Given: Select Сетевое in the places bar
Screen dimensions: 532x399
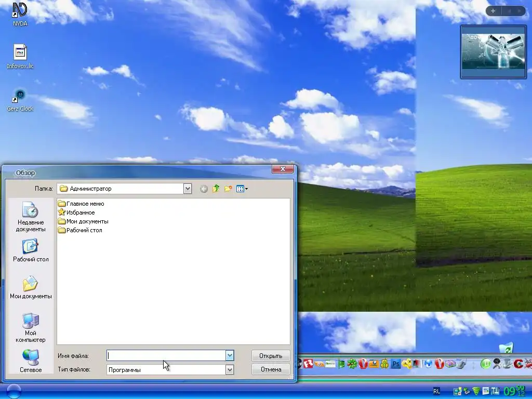Looking at the screenshot, I should [x=31, y=361].
